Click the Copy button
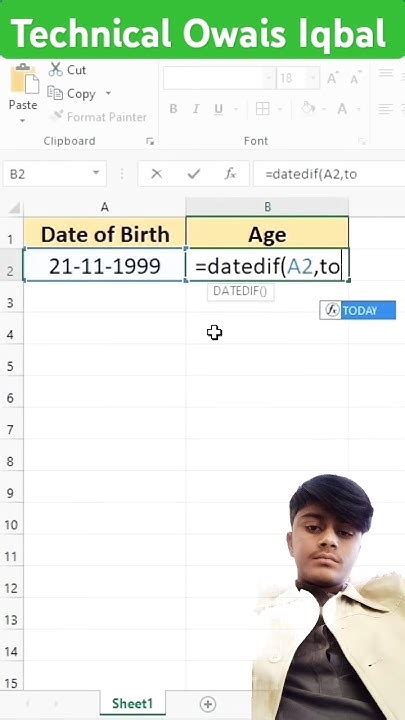This screenshot has width=405, height=720. pyautogui.click(x=73, y=94)
